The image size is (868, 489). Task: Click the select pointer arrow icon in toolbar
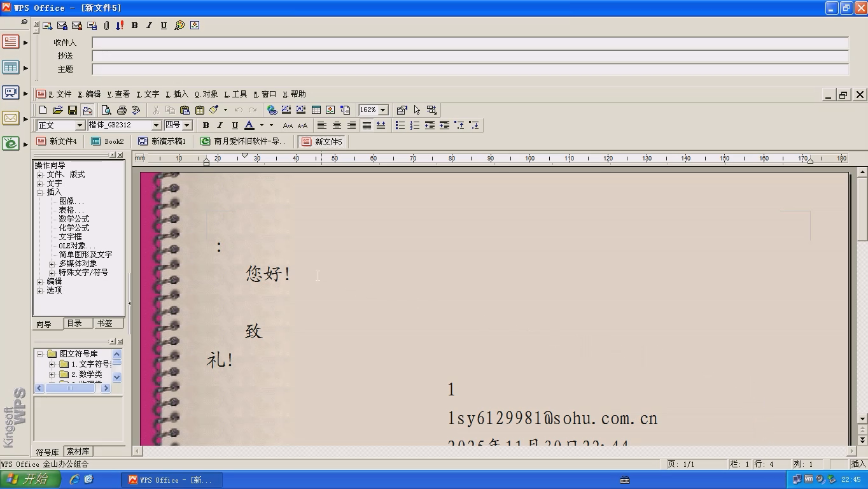coord(417,110)
